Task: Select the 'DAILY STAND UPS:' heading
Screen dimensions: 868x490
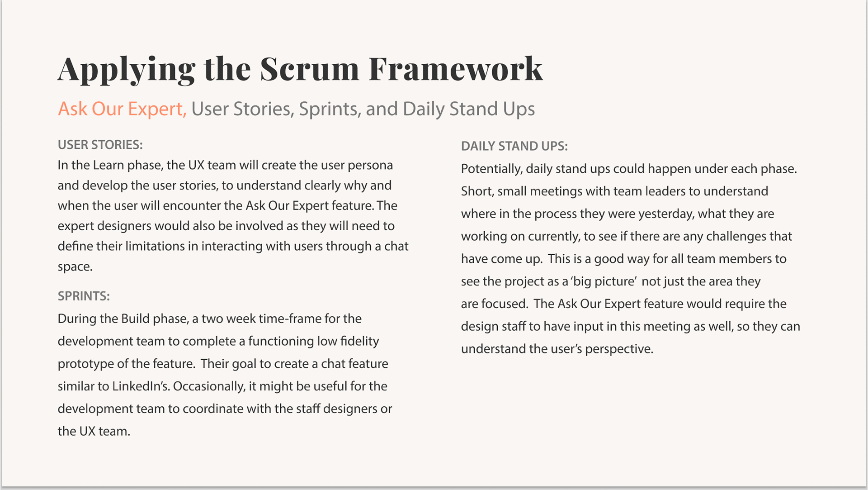Action: 514,146
